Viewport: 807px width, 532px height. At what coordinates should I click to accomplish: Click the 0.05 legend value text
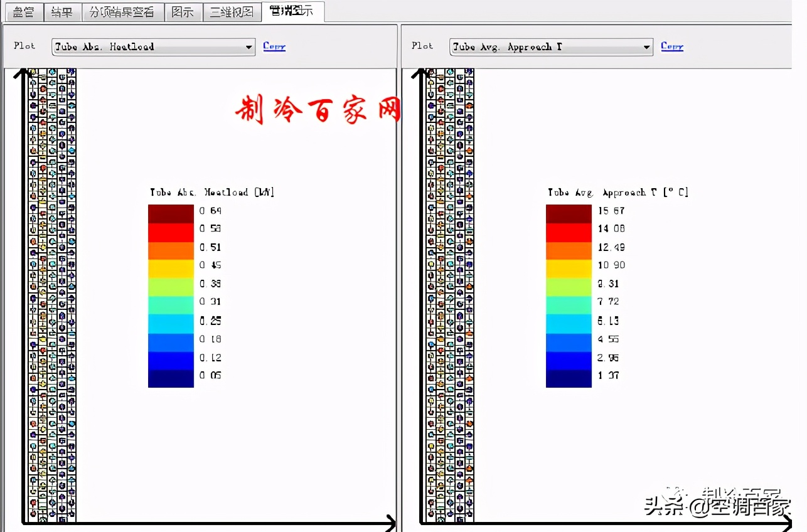pos(210,375)
